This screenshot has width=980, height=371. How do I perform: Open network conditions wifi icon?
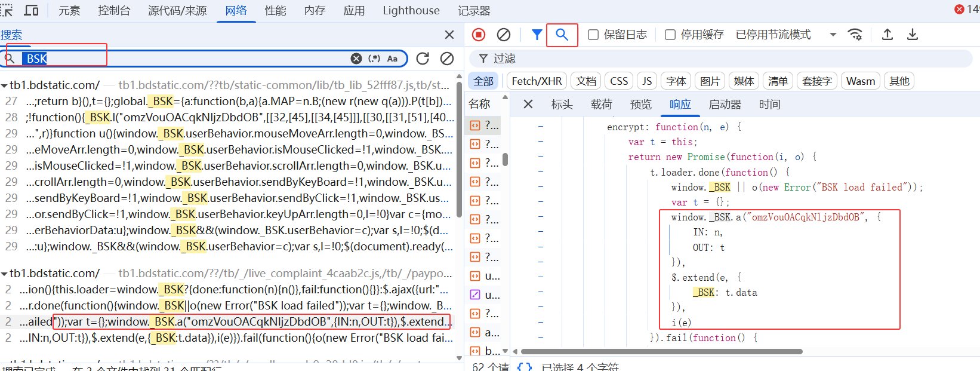(x=855, y=35)
